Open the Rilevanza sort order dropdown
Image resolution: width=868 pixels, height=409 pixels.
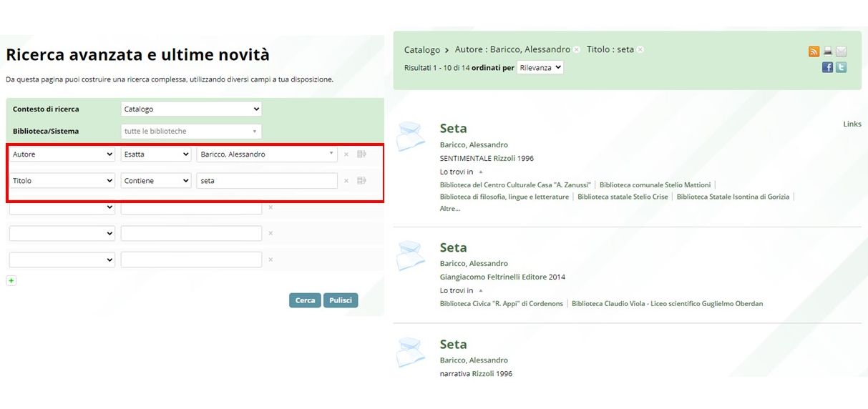click(x=540, y=67)
